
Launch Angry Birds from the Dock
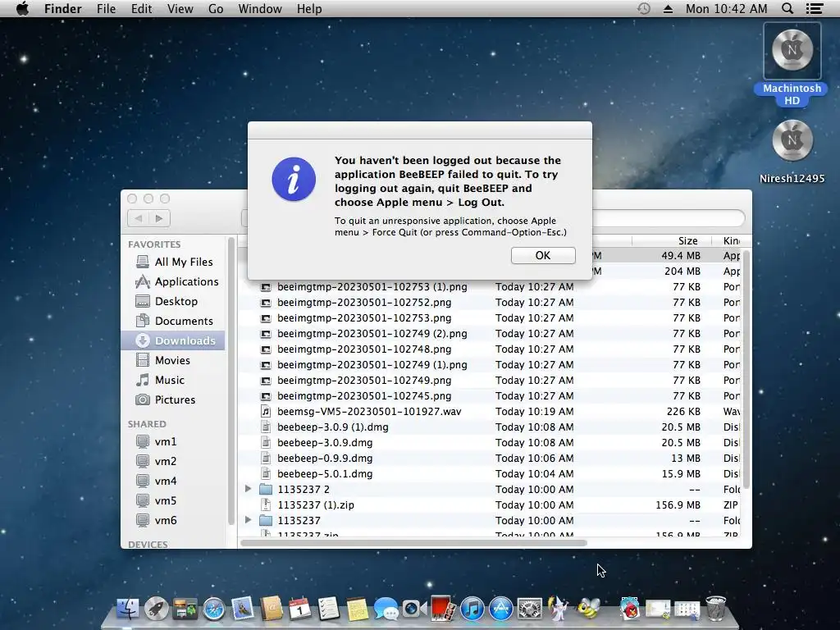click(629, 609)
